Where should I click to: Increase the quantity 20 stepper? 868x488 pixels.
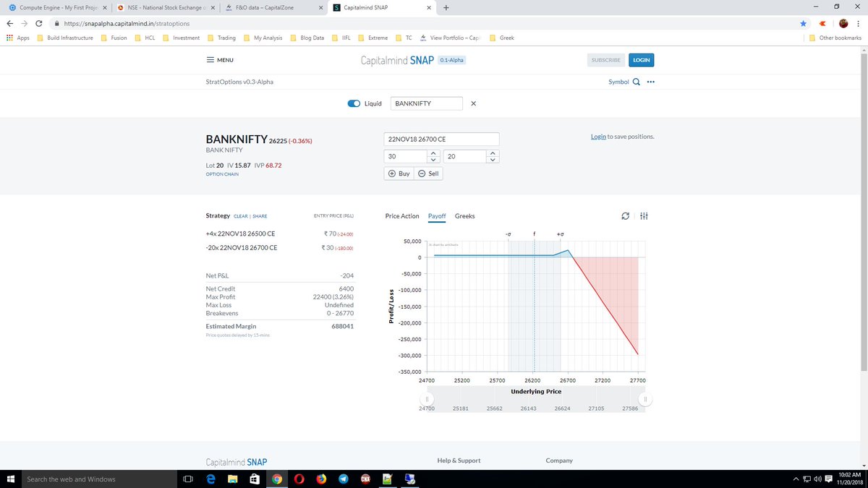click(493, 153)
